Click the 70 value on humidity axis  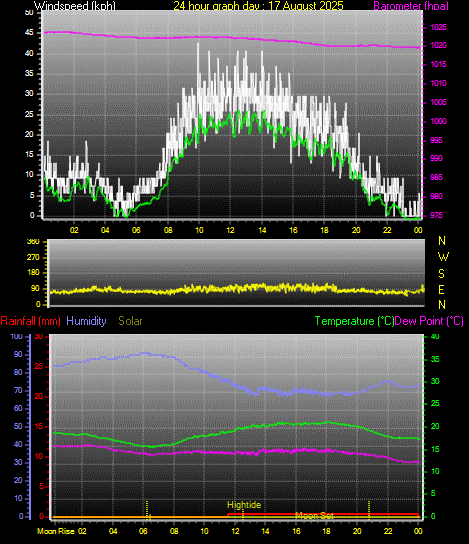point(18,391)
